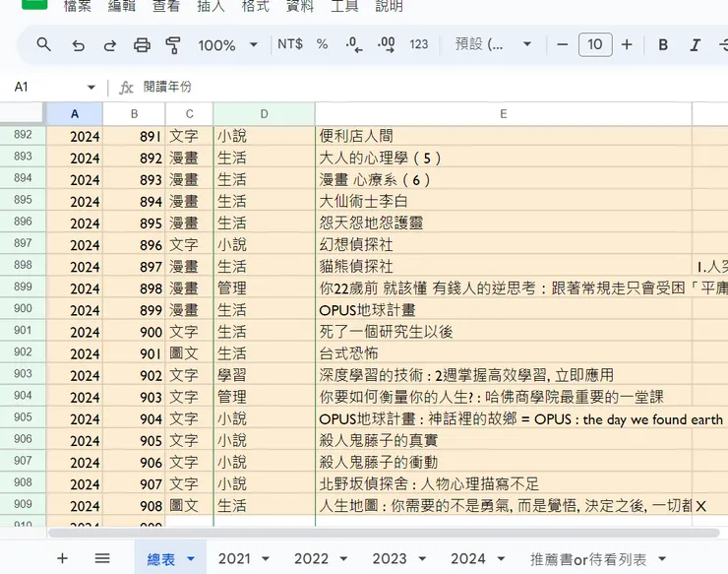Click the fx formula icon

126,88
